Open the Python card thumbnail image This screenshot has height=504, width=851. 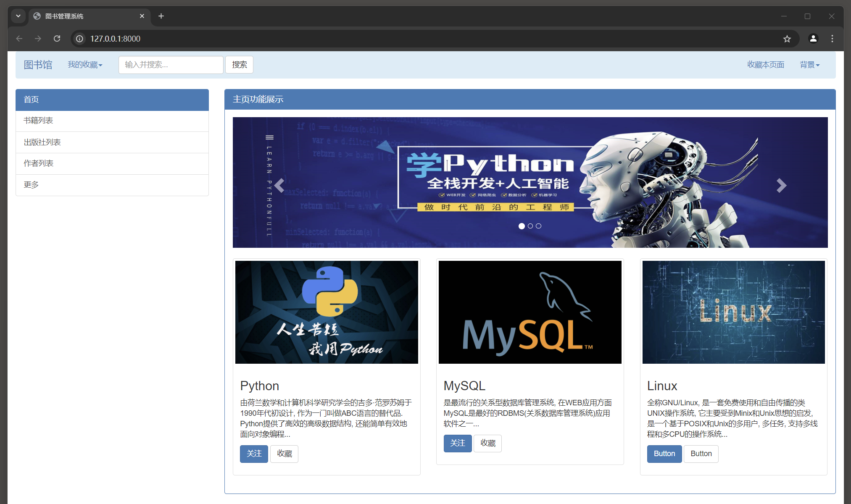click(327, 312)
